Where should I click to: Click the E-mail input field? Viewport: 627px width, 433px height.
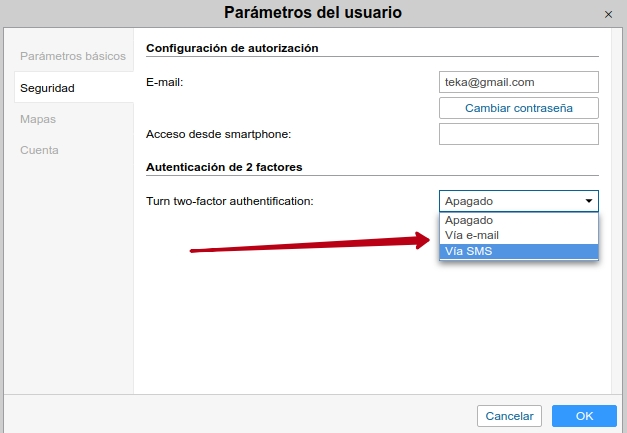pos(518,82)
